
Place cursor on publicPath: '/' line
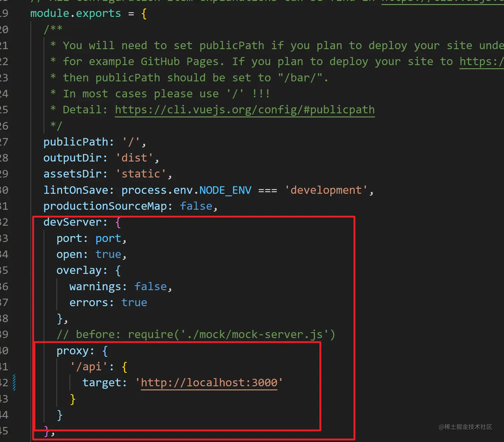click(95, 142)
